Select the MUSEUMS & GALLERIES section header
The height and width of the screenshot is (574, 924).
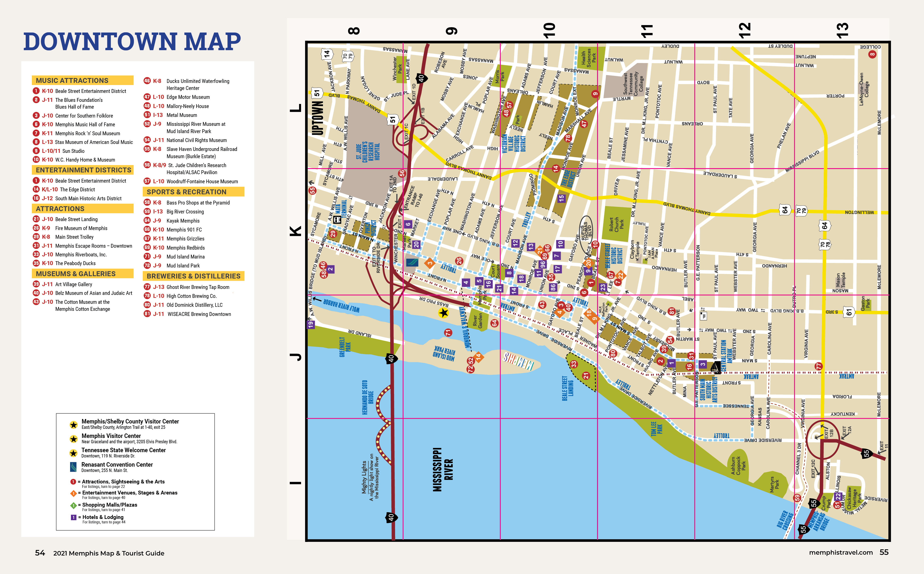coord(83,274)
